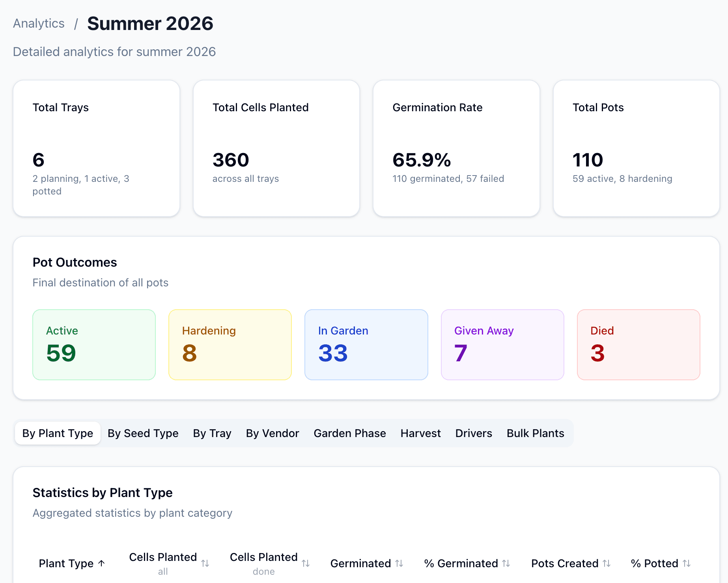This screenshot has height=583, width=728.
Task: Switch to the Harvest tab
Action: [420, 433]
